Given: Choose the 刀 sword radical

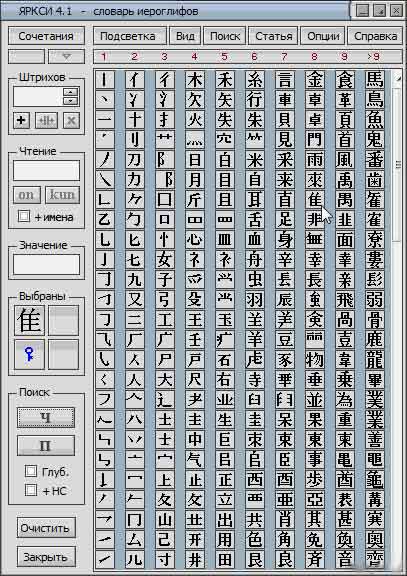Looking at the screenshot, I should tap(134, 160).
